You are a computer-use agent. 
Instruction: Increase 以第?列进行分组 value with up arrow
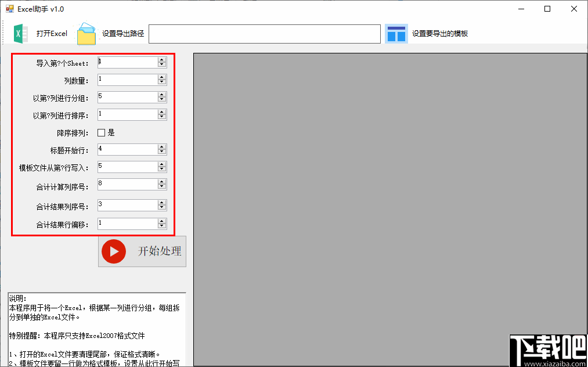point(161,95)
